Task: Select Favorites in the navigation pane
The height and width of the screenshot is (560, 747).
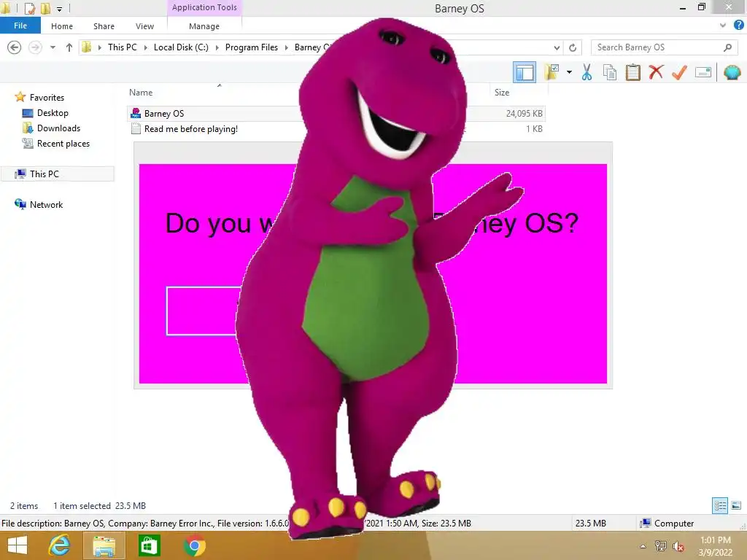Action: click(x=47, y=98)
